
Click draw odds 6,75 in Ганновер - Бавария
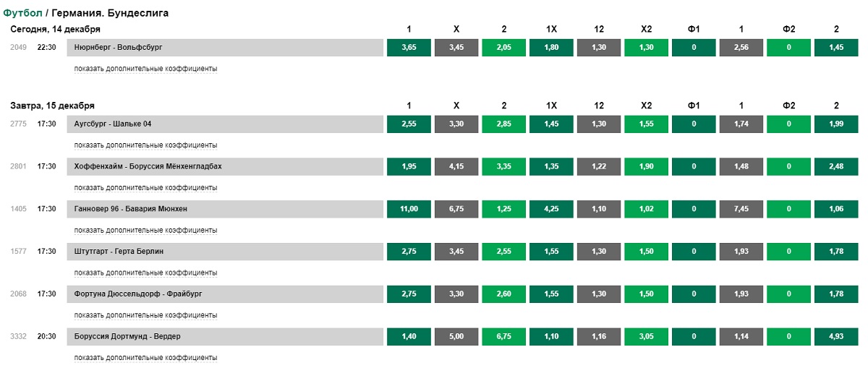tap(456, 209)
